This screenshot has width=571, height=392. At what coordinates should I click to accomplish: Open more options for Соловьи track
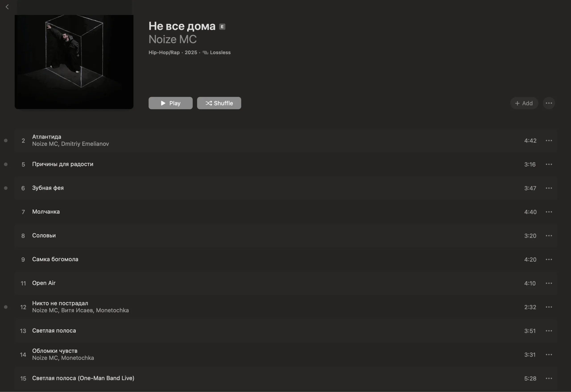[549, 236]
